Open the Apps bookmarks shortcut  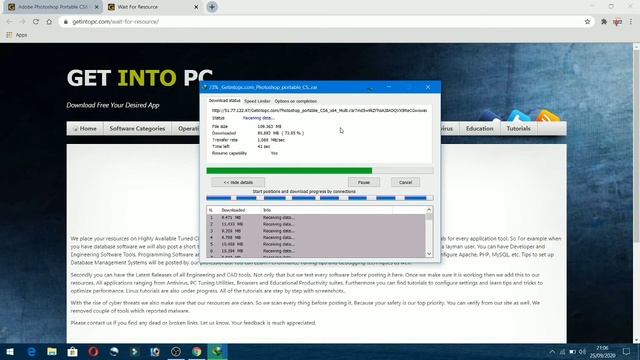point(17,35)
